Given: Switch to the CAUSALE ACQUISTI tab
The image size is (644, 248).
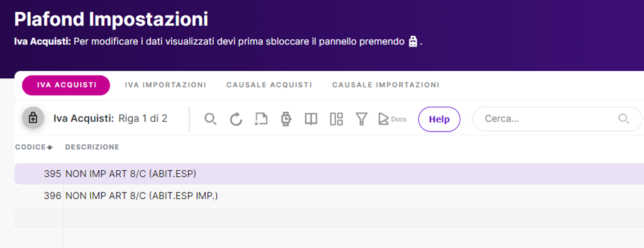Looking at the screenshot, I should point(269,85).
